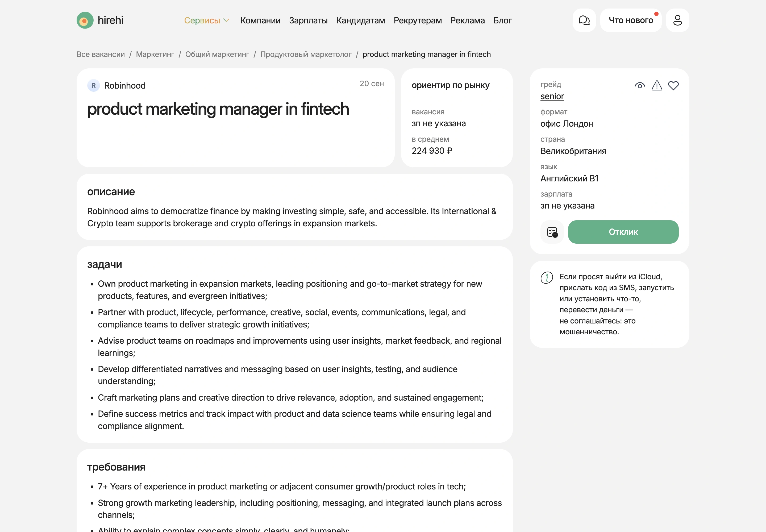This screenshot has height=532, width=766.
Task: Click the 'Define success metrics' task bullet
Action: (x=295, y=420)
